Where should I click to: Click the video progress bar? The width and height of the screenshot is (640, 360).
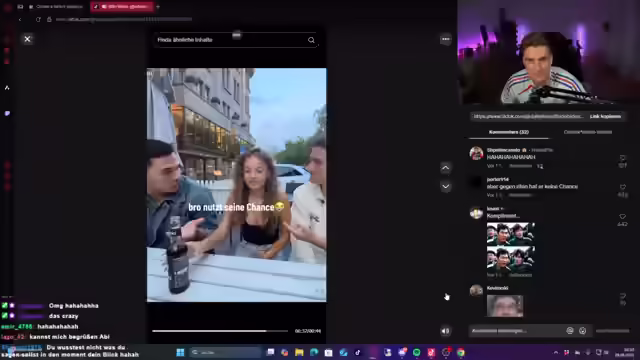tap(220, 331)
